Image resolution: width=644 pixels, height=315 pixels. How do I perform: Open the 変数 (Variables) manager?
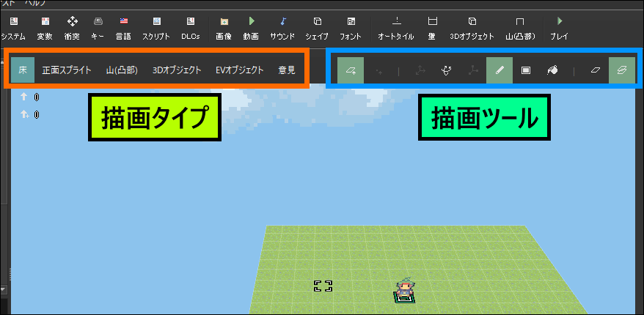(45, 26)
